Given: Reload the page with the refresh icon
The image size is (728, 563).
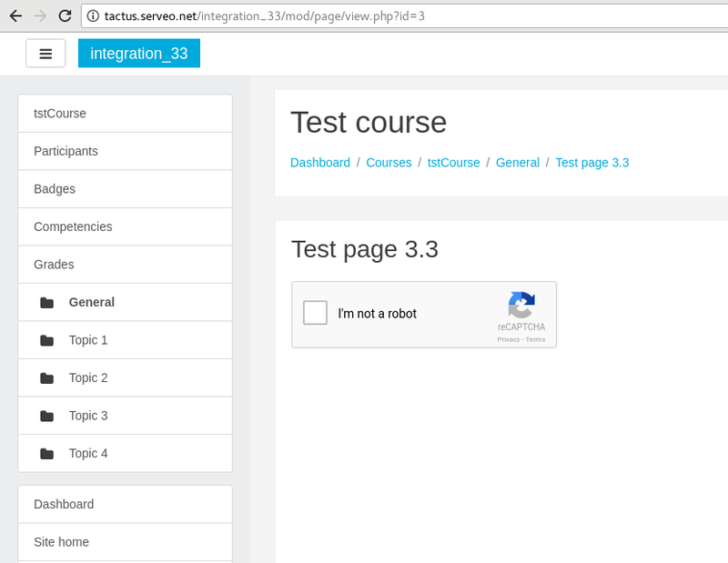Looking at the screenshot, I should [x=65, y=15].
